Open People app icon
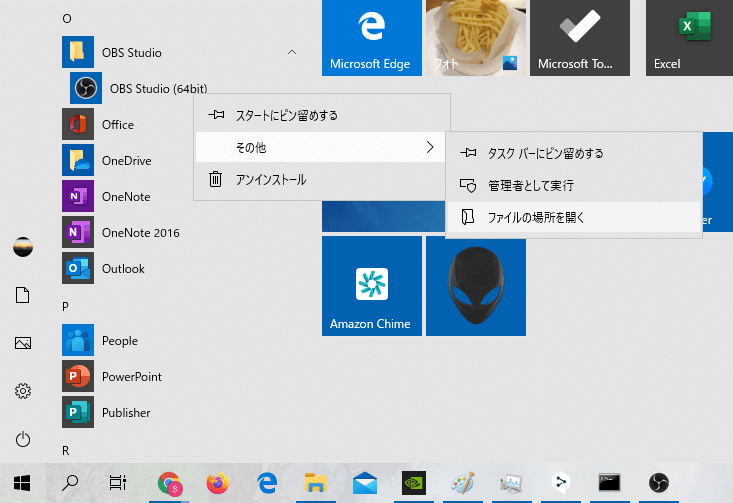Screen dimensions: 733x503 [x=78, y=340]
